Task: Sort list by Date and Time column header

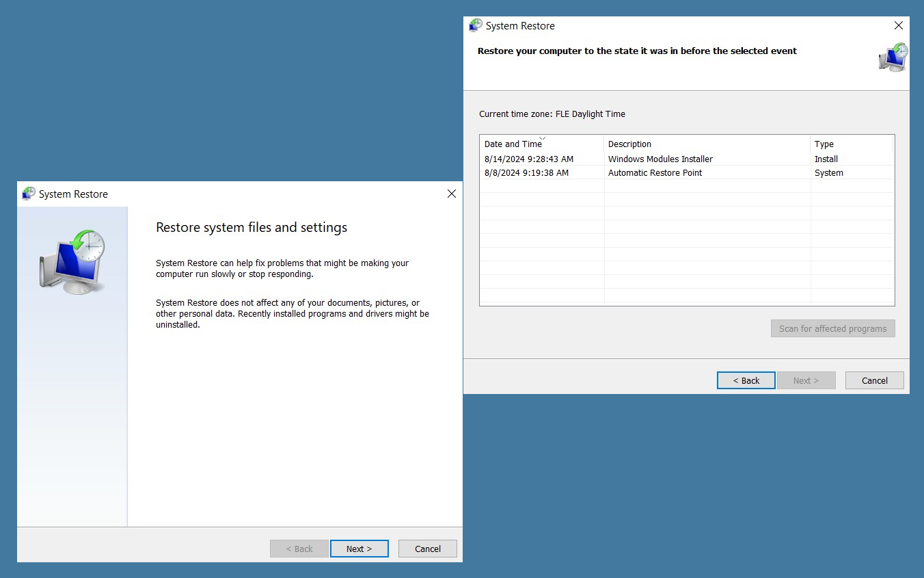Action: pyautogui.click(x=542, y=144)
